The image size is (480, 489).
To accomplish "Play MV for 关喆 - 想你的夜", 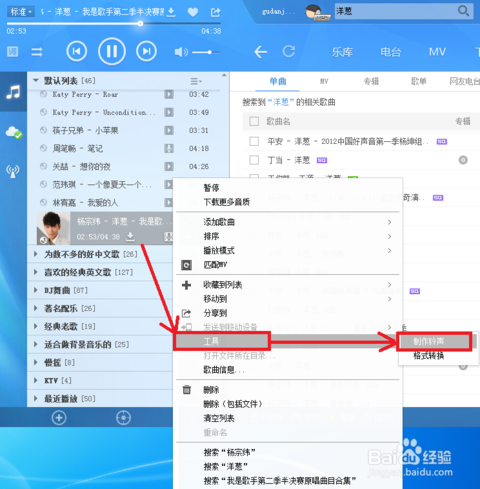I will (169, 166).
